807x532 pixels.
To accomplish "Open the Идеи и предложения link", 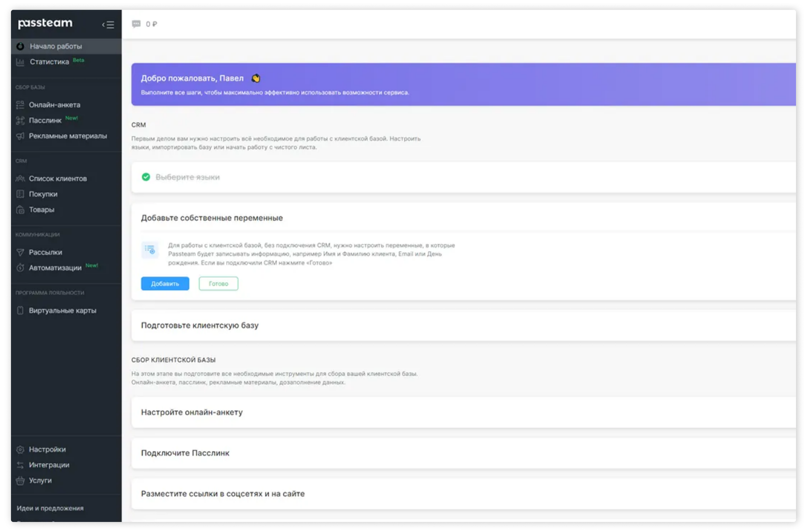I will (x=50, y=508).
